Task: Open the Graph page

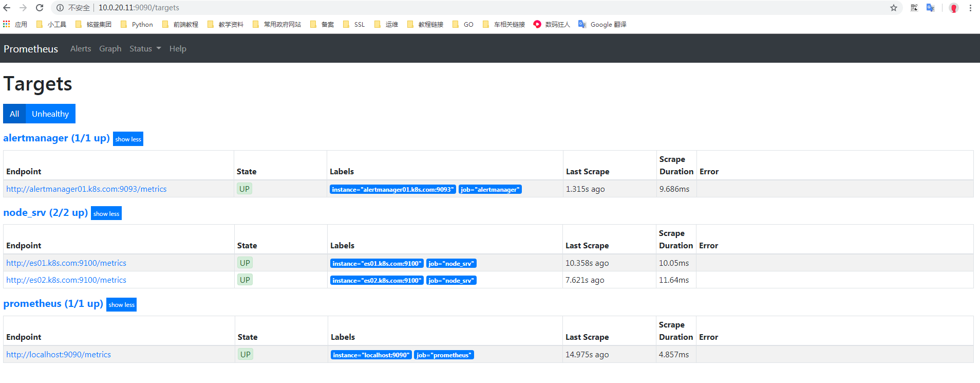Action: pos(110,49)
